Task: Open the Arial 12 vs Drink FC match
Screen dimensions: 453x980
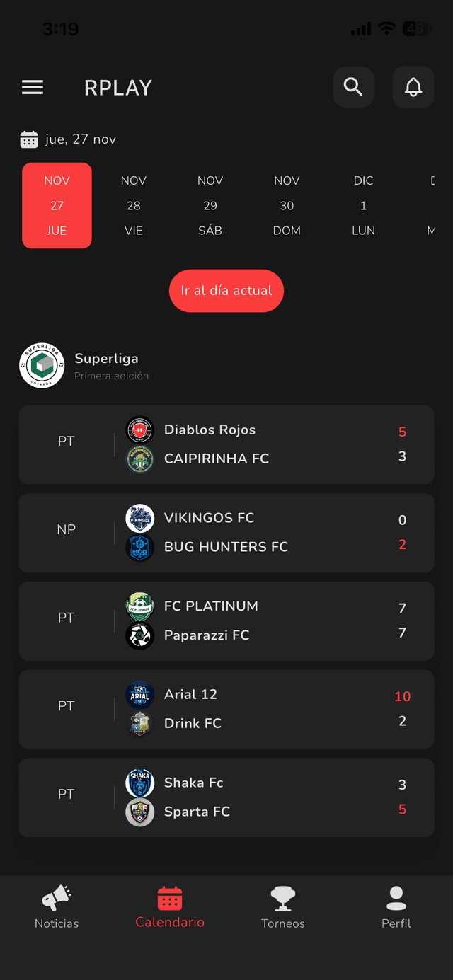Action: 226,709
